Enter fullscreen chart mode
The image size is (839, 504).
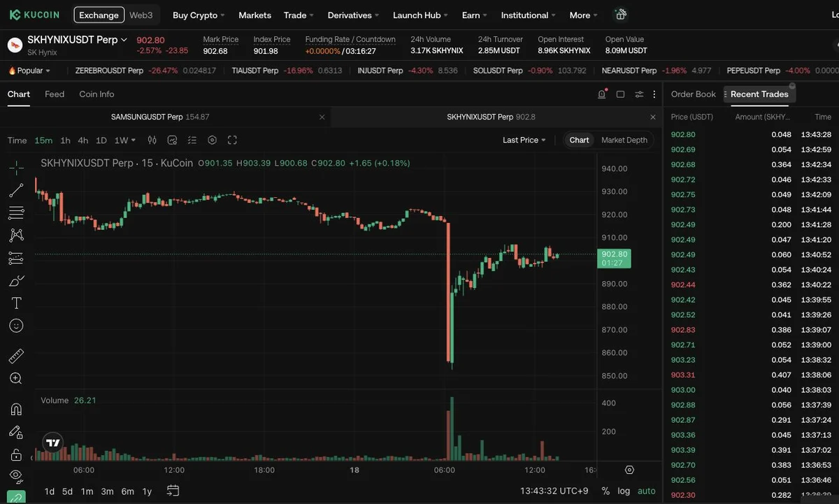coord(233,140)
